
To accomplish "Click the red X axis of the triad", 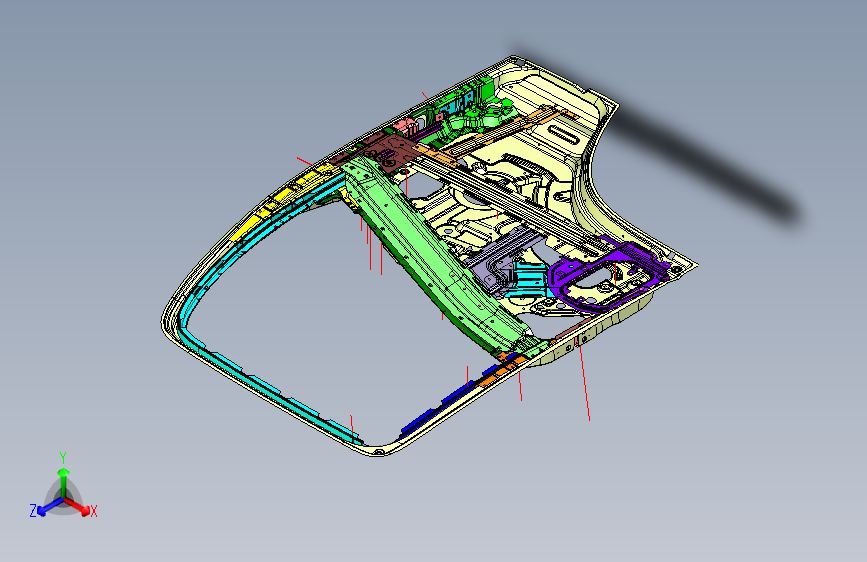I will [77, 506].
